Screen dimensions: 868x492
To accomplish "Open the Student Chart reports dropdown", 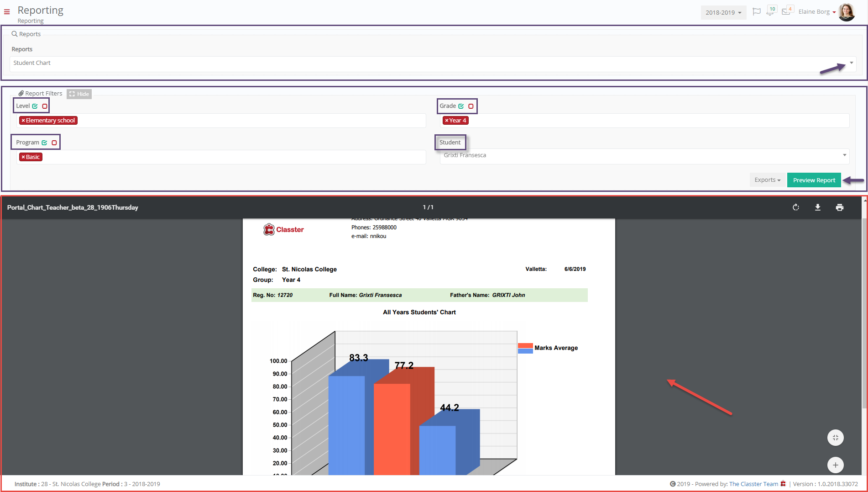I will pyautogui.click(x=433, y=63).
